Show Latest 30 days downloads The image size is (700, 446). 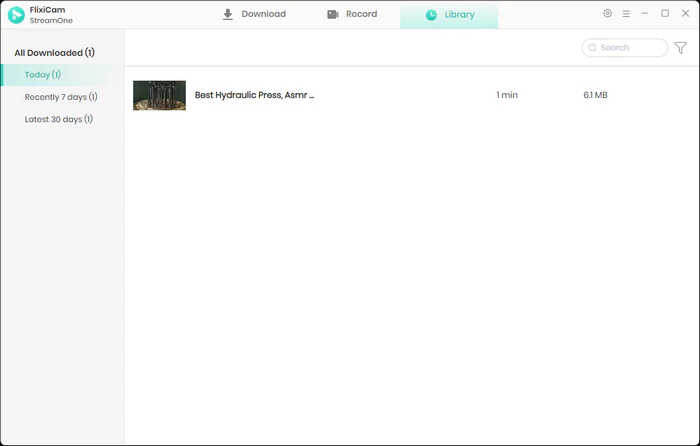click(x=59, y=119)
